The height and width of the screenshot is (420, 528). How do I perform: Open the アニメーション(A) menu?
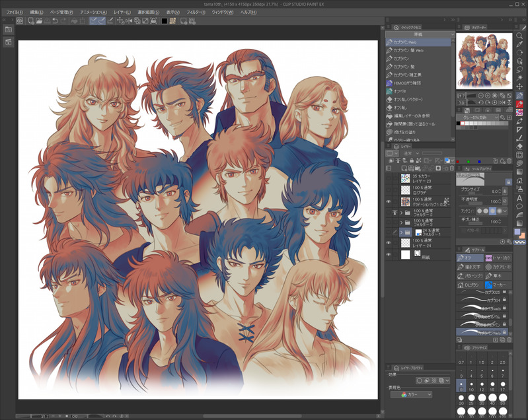point(94,12)
